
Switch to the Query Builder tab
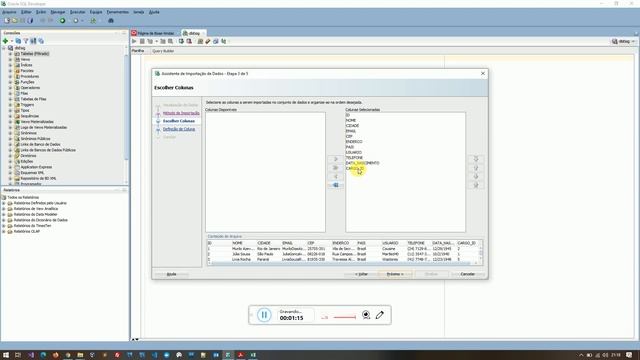(x=163, y=51)
